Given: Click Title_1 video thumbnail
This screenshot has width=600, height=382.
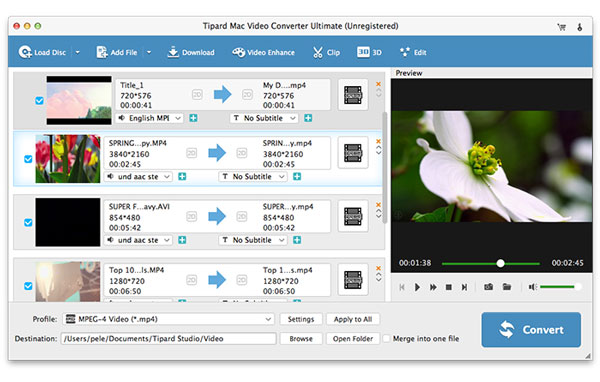Looking at the screenshot, I should pyautogui.click(x=79, y=100).
